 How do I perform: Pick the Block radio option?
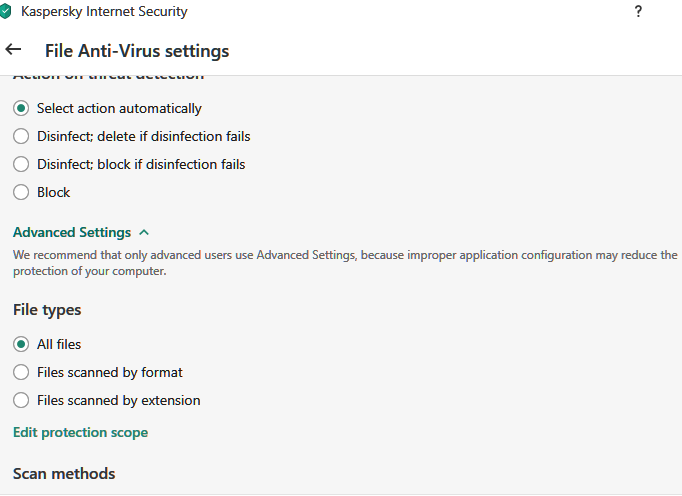pos(21,192)
